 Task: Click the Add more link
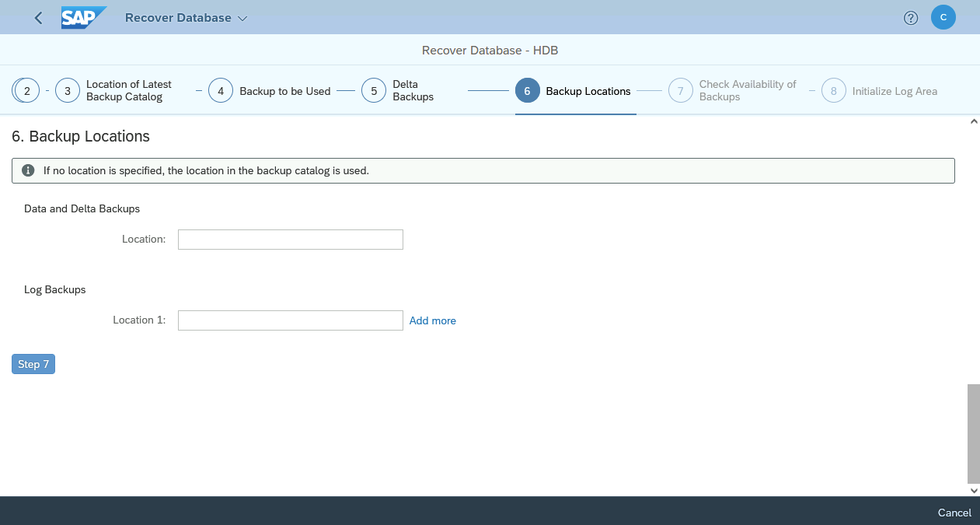point(432,320)
